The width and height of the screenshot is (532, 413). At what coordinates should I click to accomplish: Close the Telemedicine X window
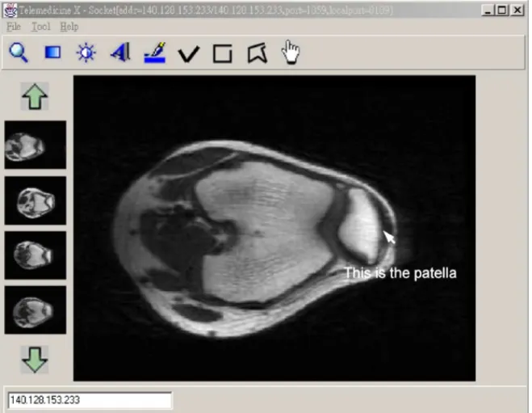tap(517, 11)
